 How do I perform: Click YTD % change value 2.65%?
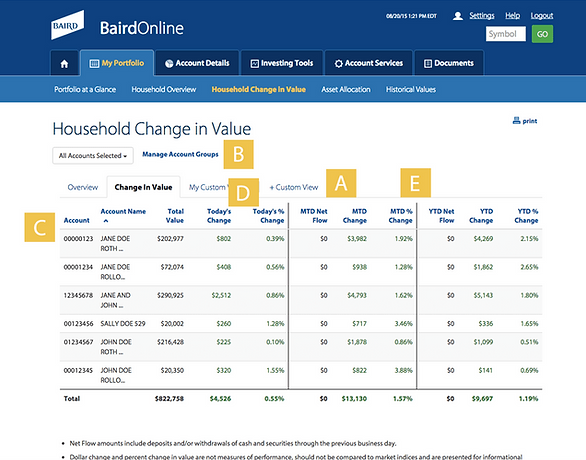(x=529, y=267)
